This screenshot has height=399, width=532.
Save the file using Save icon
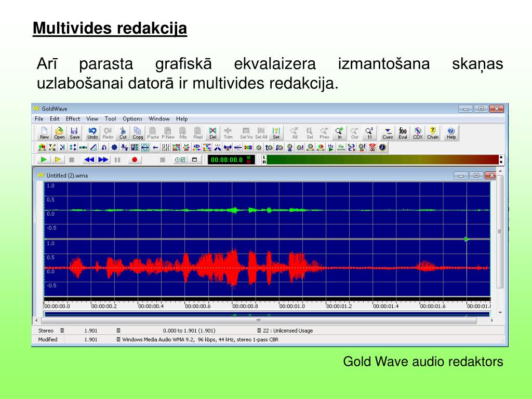pyautogui.click(x=74, y=132)
